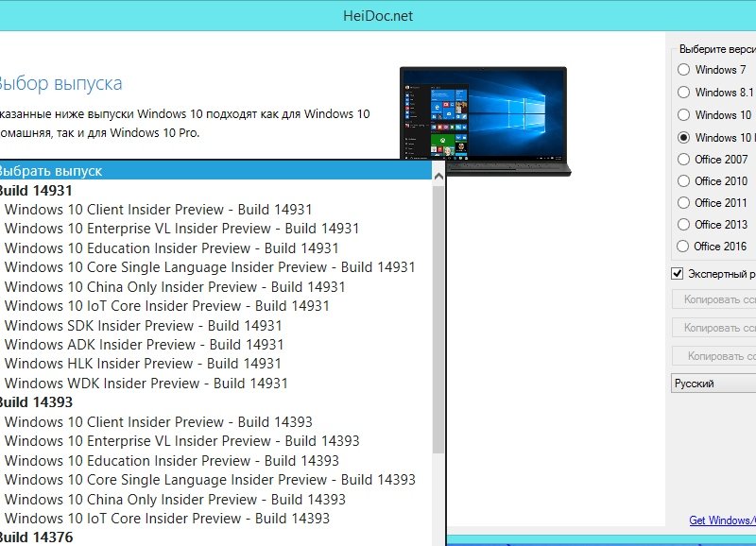Select Windows 10 Core Single Language Build 14931
The height and width of the screenshot is (546, 756).
(x=215, y=267)
